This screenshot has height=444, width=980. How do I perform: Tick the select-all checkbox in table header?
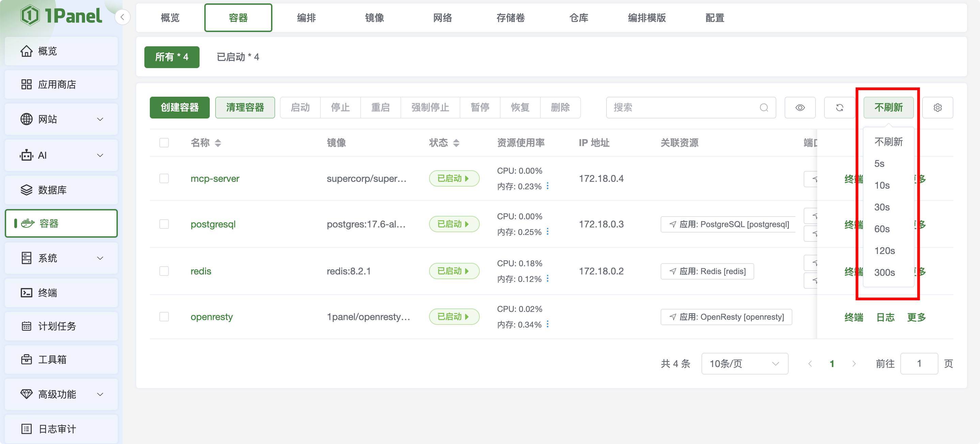[x=164, y=143]
